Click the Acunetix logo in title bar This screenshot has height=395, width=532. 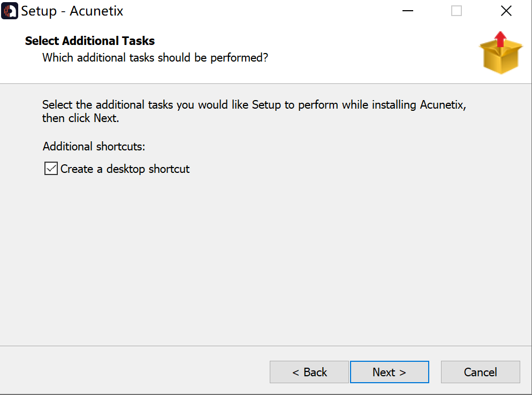click(10, 11)
